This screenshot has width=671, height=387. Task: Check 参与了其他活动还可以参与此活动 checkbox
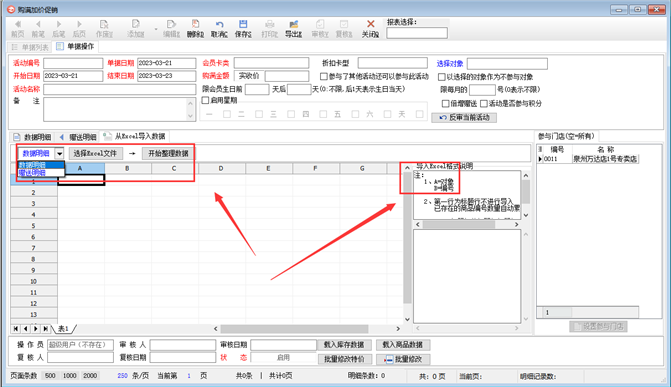pos(324,76)
